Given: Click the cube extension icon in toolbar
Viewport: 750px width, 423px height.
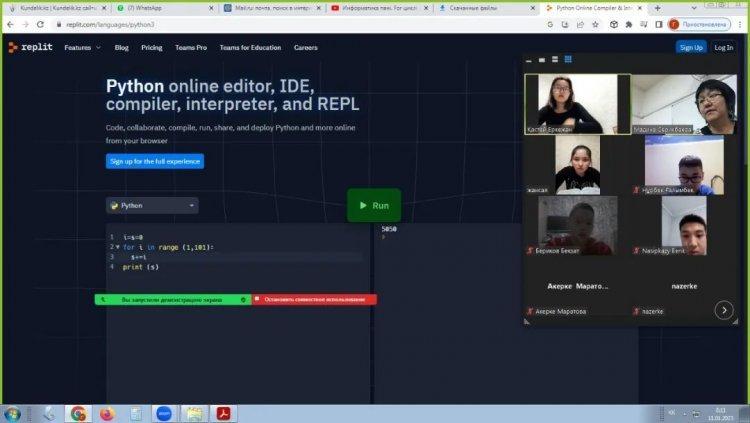Looking at the screenshot, I should 614,24.
